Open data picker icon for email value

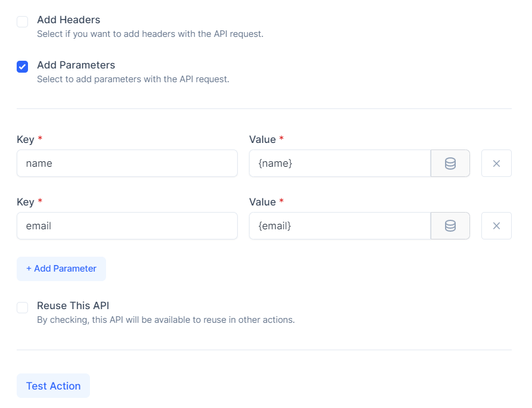coord(450,226)
